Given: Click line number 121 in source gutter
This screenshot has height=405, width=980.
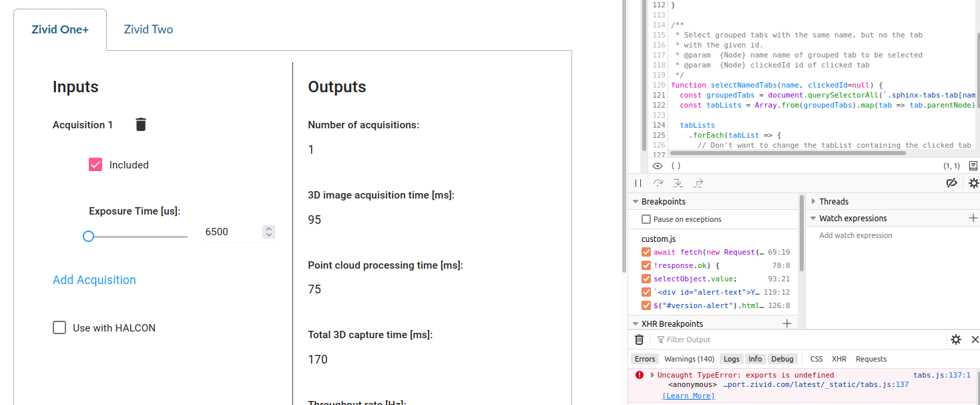Looking at the screenshot, I should pos(659,95).
